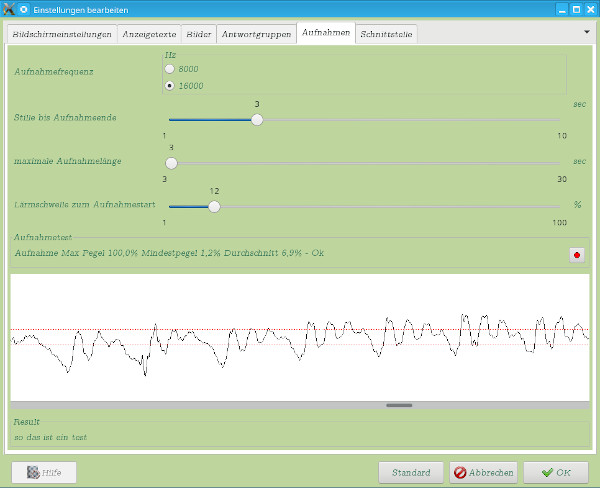
Task: Go to the Bilder tab
Action: 199,34
